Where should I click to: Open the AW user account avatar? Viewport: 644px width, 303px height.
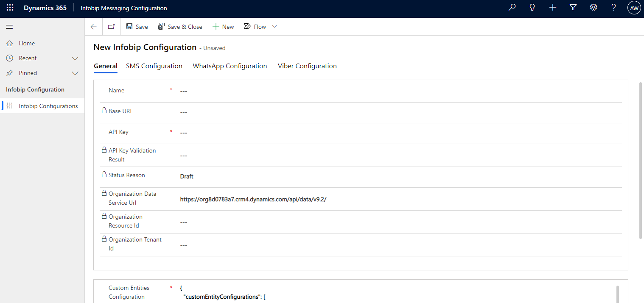[x=634, y=8]
